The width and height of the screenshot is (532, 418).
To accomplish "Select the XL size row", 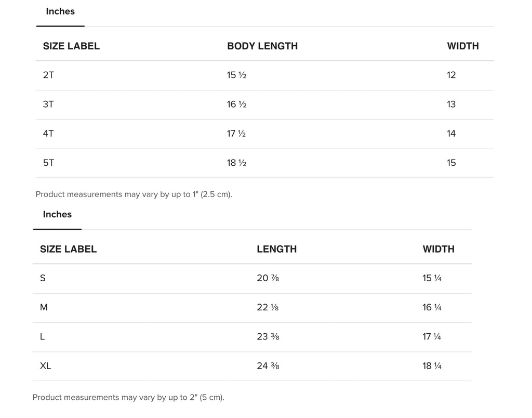I will click(252, 366).
